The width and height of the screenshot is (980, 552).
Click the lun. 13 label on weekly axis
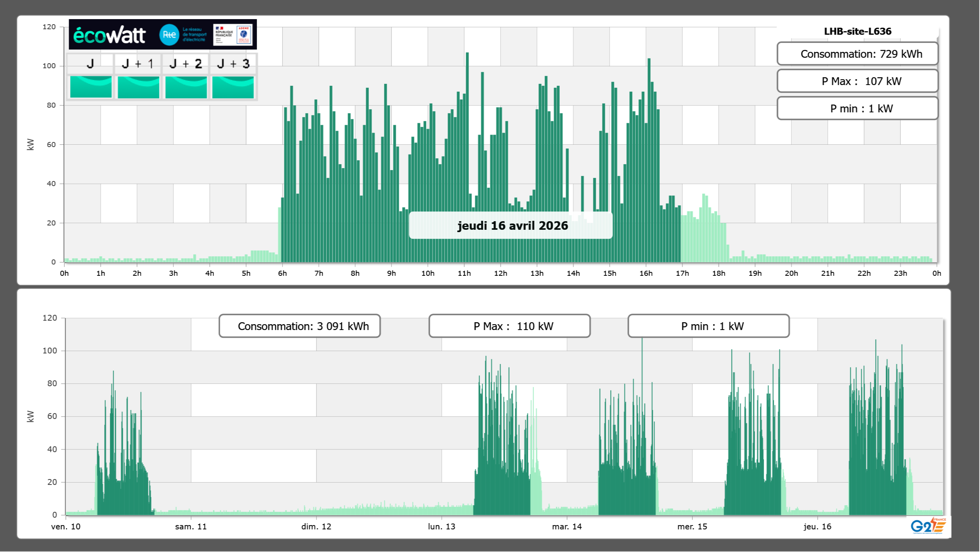[x=441, y=527]
